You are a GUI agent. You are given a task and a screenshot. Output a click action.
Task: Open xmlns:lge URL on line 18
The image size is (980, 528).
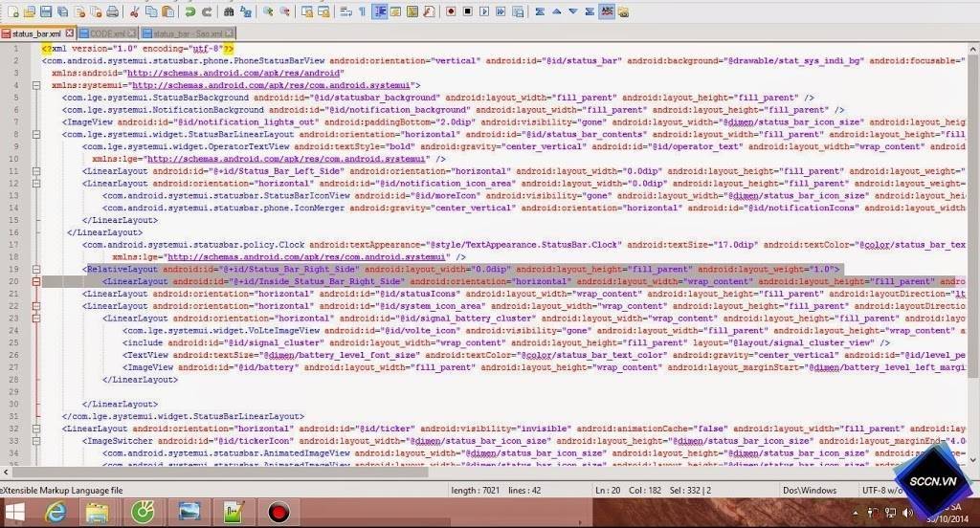coord(306,256)
